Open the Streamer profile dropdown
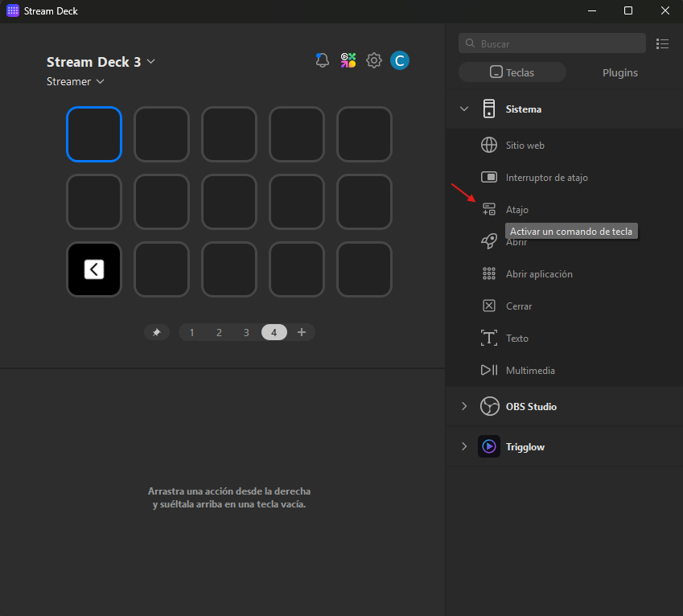This screenshot has width=683, height=616. 76,81
